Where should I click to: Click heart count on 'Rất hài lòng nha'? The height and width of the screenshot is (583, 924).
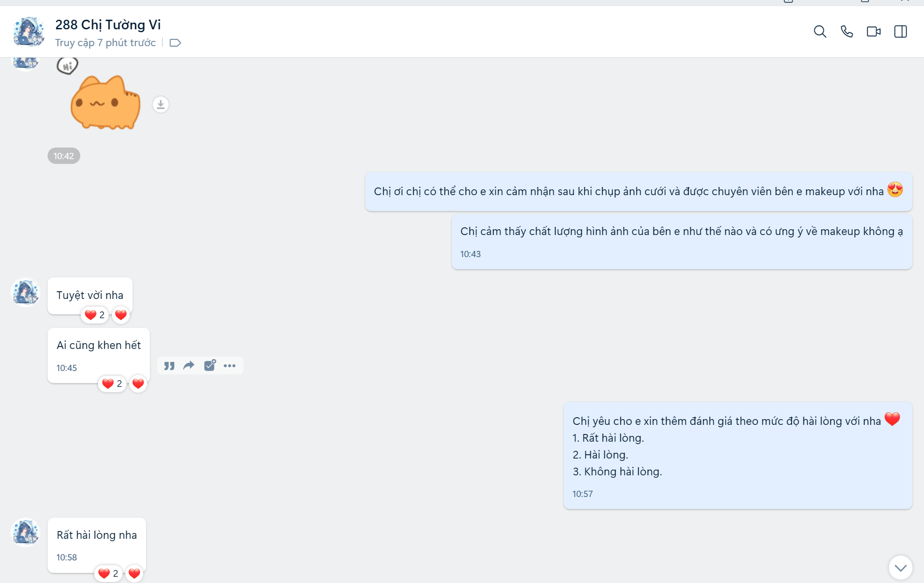[x=108, y=573]
